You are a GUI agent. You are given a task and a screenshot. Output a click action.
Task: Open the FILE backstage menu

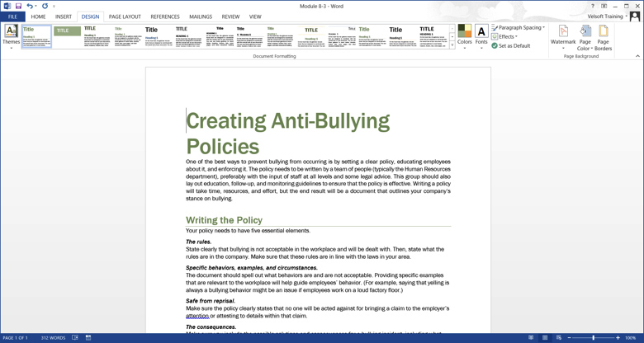12,16
